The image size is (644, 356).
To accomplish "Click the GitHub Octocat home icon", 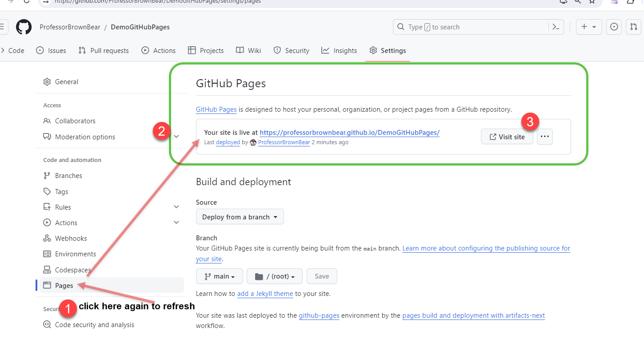I will tap(23, 27).
